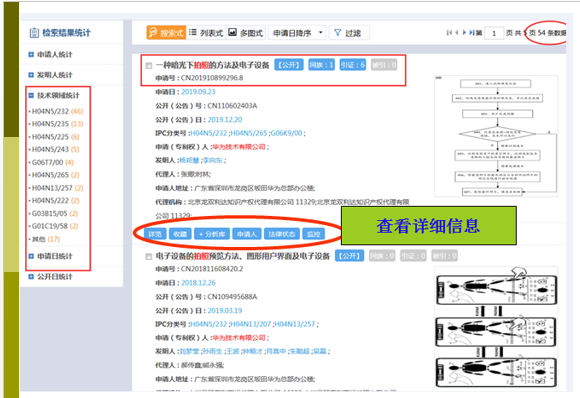The image size is (580, 398).
Task: Click 被引:0 badge of second patent
Action: [x=444, y=256]
